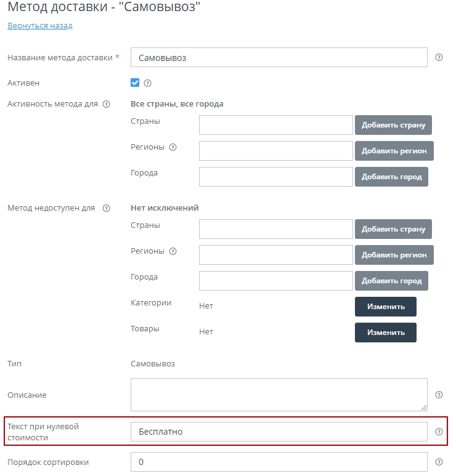This screenshot has width=456, height=476.
Task: Click help icon next to delivery method name field
Action: point(439,57)
